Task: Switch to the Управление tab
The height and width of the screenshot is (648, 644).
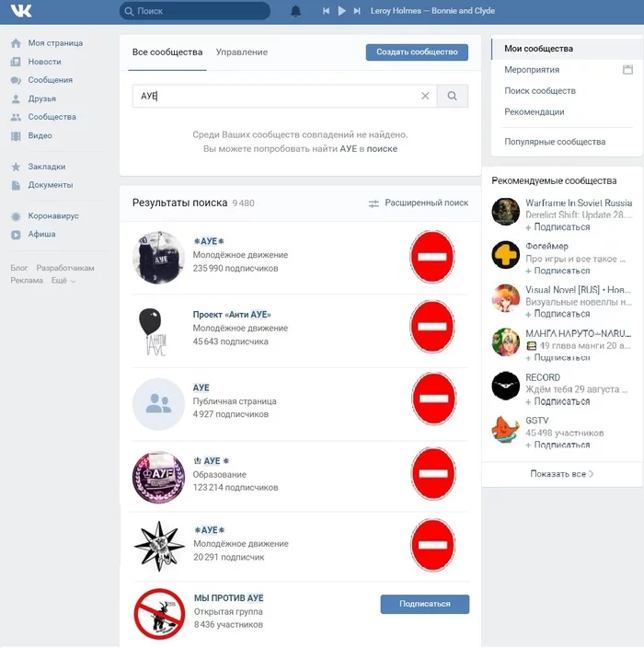Action: 242,52
